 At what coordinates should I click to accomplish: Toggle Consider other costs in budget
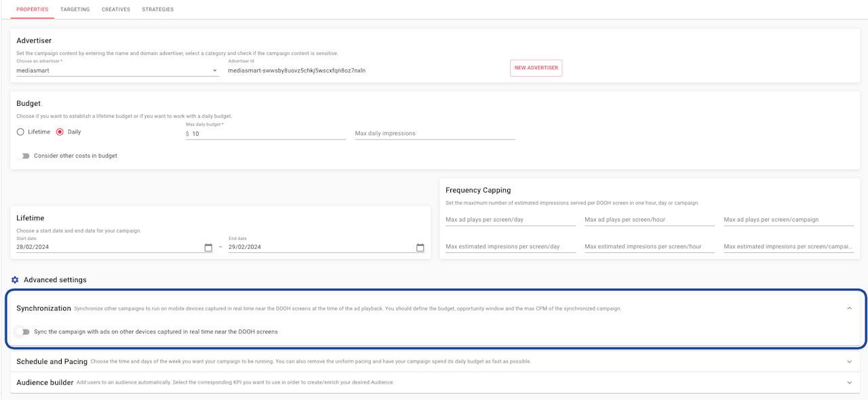click(24, 156)
